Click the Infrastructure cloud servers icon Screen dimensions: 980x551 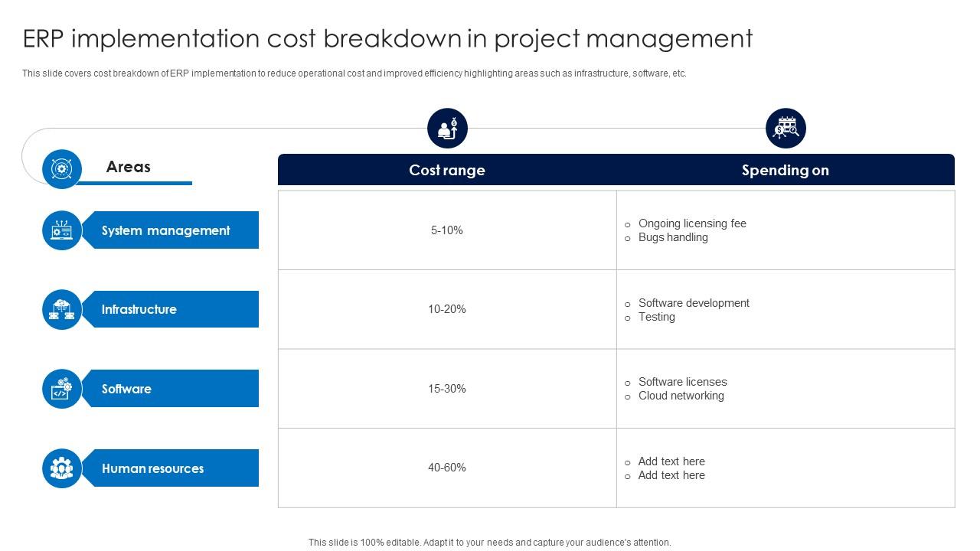pos(61,310)
